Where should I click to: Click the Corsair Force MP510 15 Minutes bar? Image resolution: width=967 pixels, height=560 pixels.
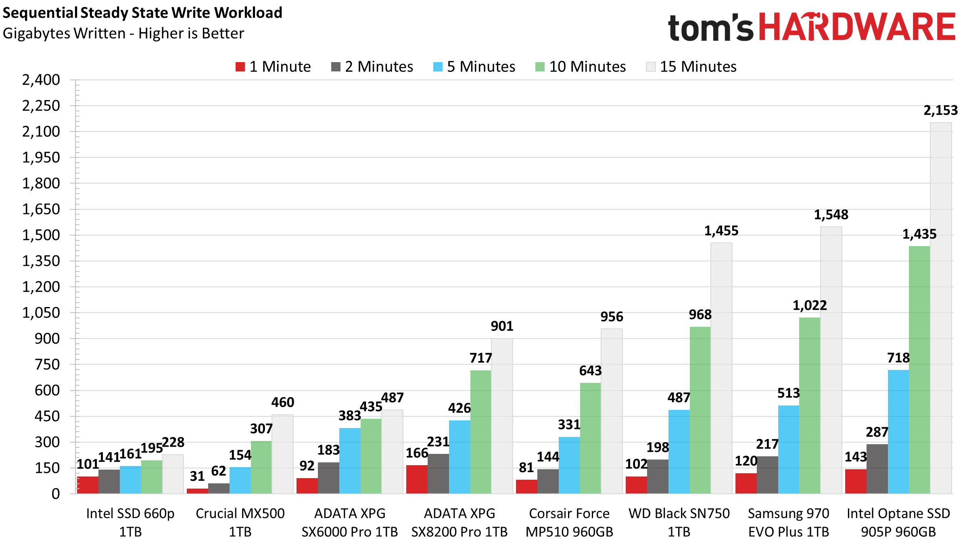[612, 411]
